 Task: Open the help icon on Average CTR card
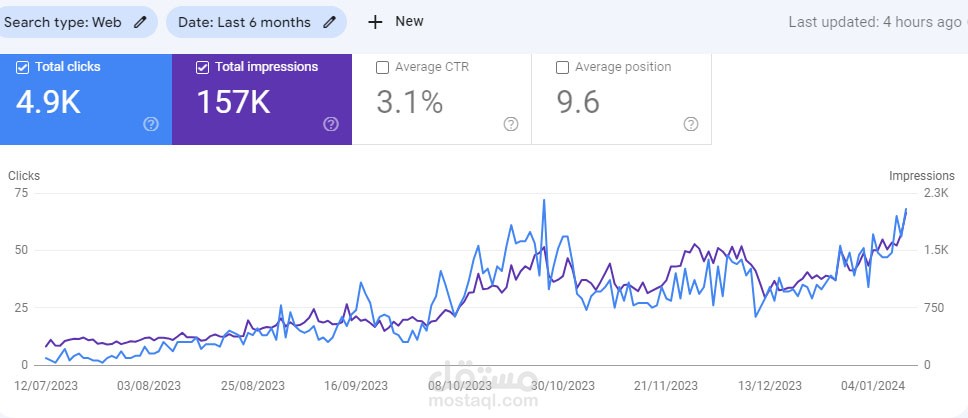(511, 124)
